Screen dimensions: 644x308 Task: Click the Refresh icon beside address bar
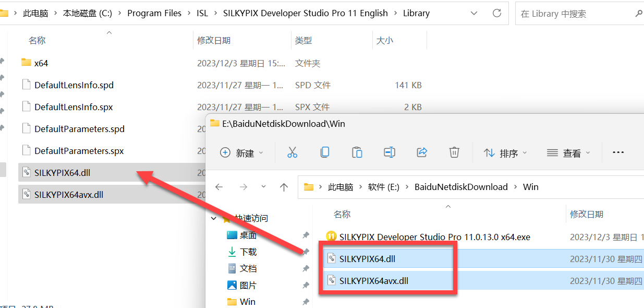pyautogui.click(x=497, y=13)
